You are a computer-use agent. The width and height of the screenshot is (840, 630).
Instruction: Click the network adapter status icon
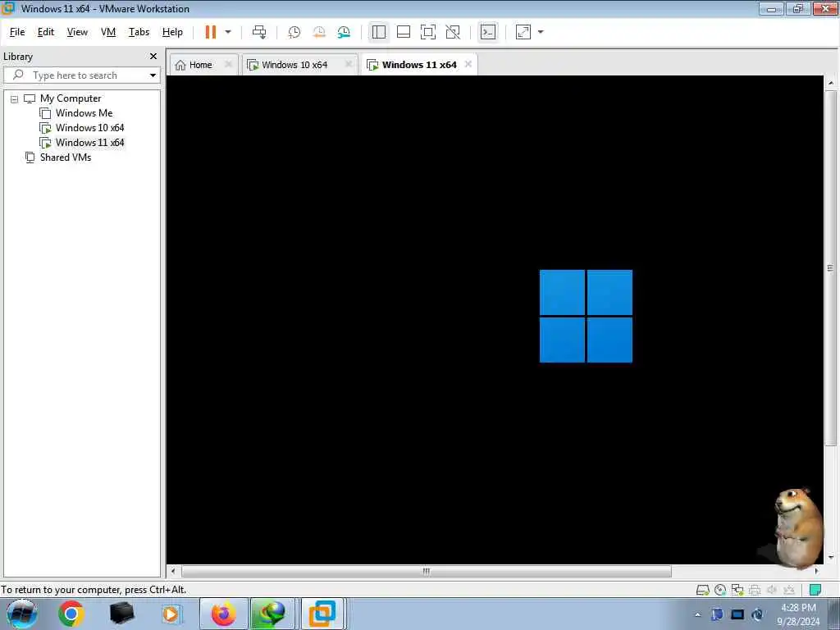(x=737, y=590)
